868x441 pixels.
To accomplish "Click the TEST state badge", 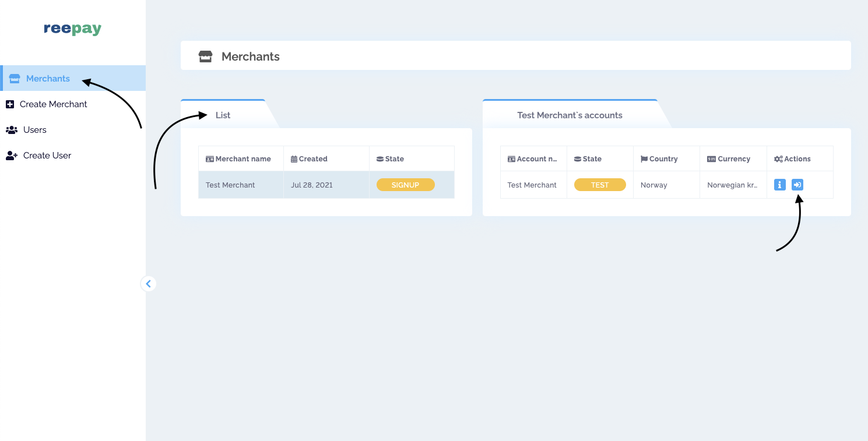I will [600, 185].
